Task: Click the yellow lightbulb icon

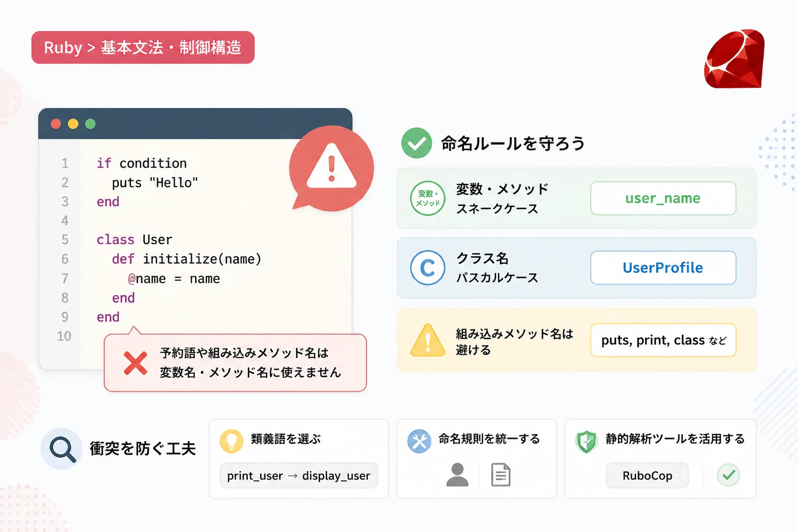Action: click(232, 441)
